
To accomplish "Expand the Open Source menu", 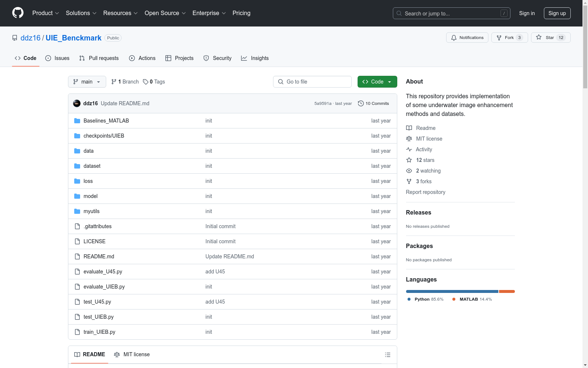I will click(x=165, y=13).
